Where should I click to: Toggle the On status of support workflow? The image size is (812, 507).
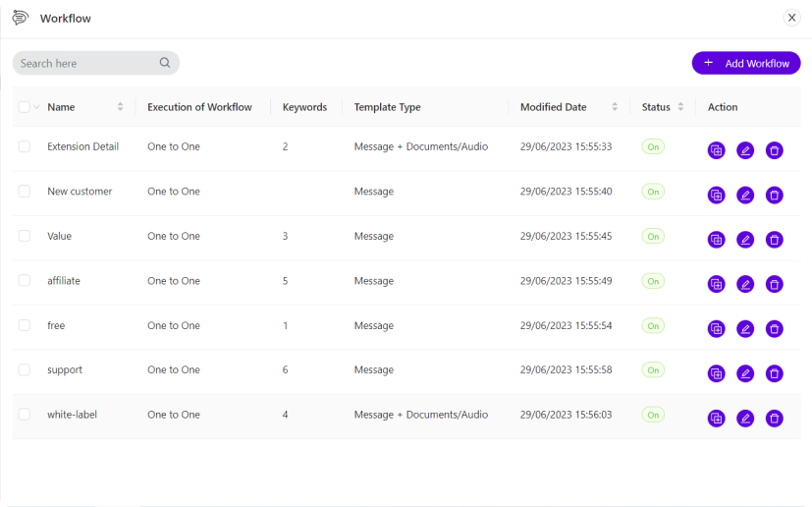[x=653, y=370]
